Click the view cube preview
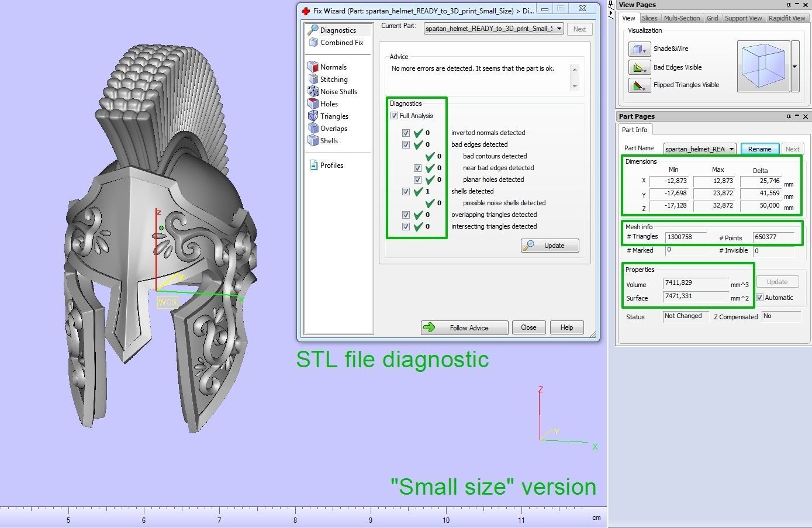This screenshot has width=812, height=528. [x=763, y=66]
